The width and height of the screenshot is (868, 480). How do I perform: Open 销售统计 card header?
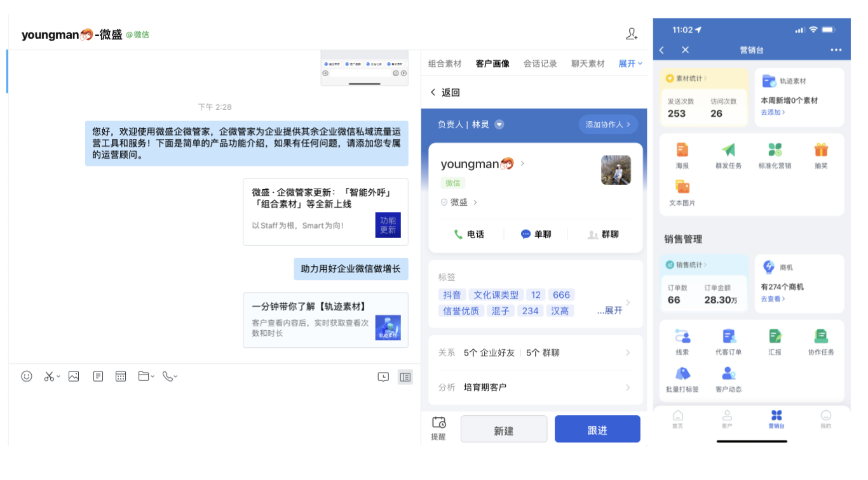(686, 265)
